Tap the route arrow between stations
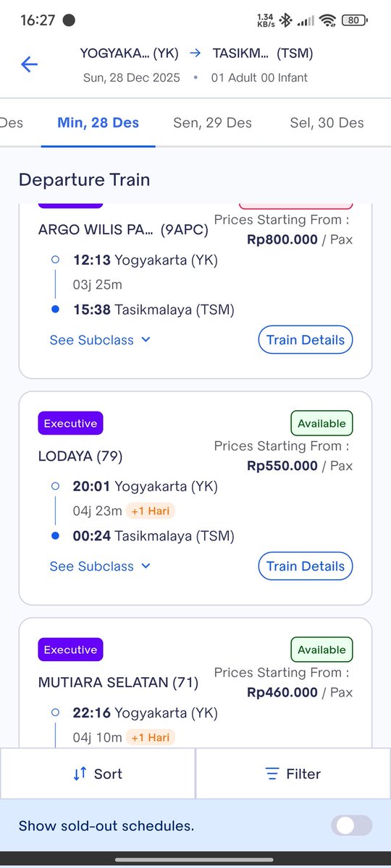 [x=195, y=53]
